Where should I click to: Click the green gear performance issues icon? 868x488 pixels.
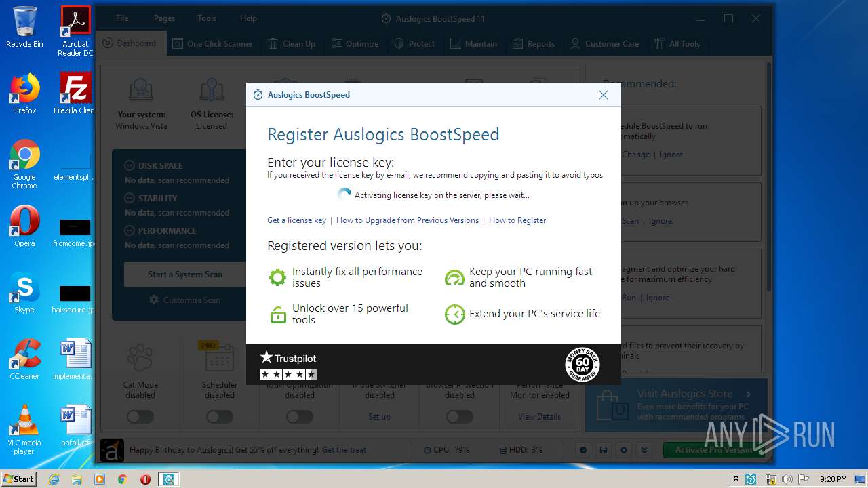click(x=277, y=277)
